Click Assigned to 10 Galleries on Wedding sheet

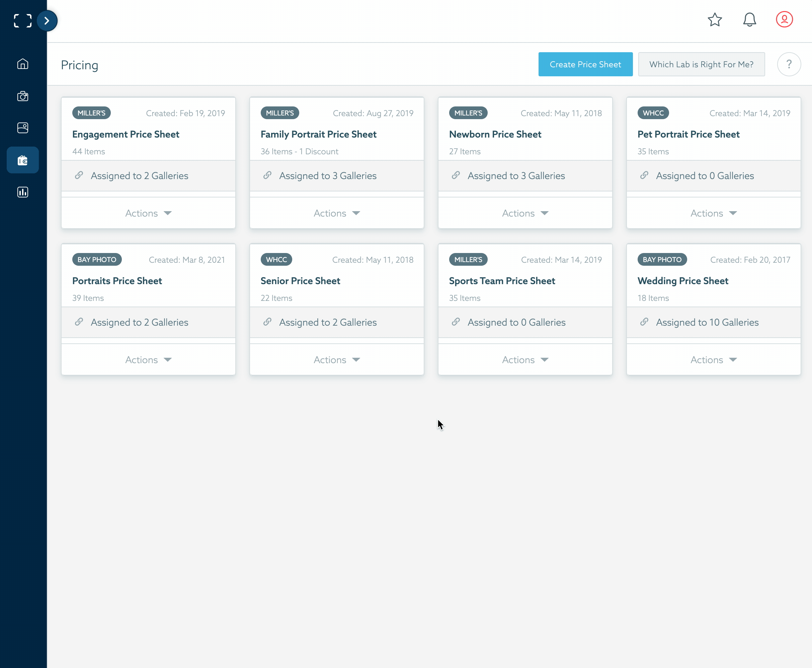click(x=707, y=323)
